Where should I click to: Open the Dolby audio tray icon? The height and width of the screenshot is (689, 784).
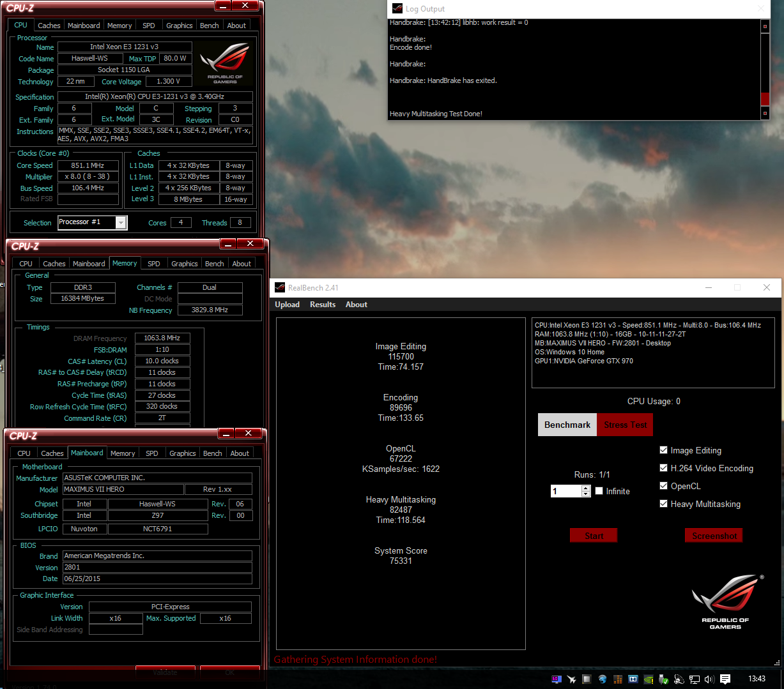[x=633, y=679]
